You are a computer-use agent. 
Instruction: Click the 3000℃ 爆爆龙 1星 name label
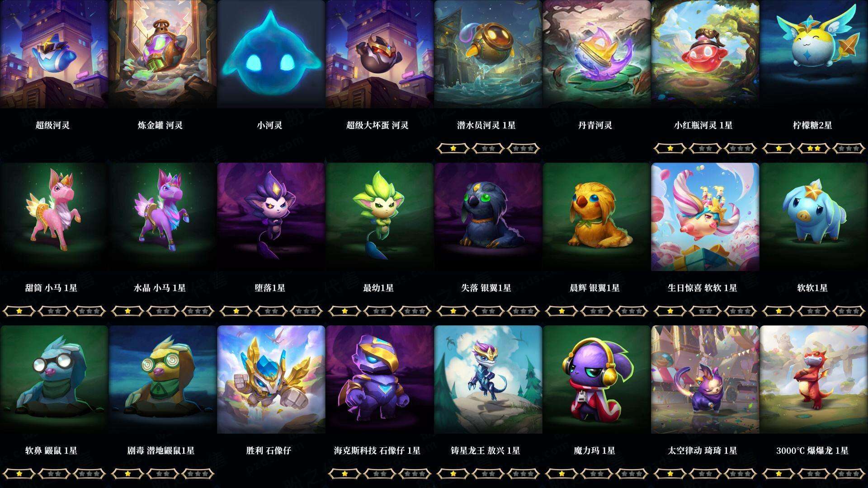[x=812, y=450]
